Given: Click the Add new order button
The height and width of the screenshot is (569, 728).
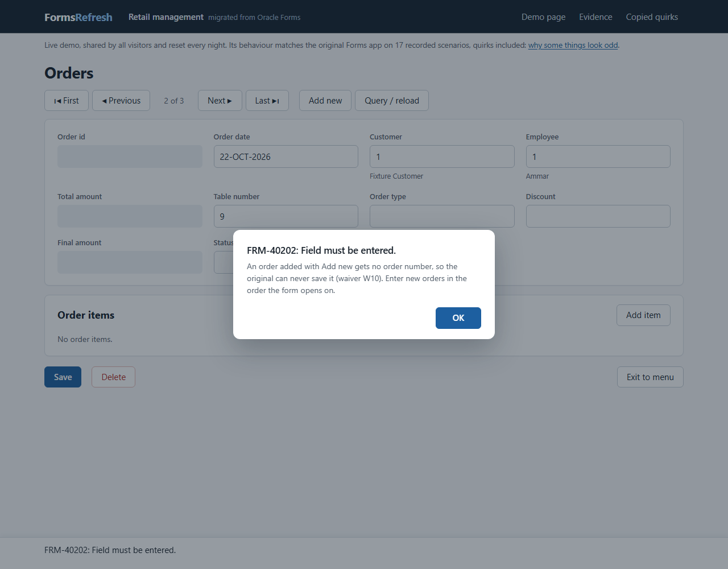Looking at the screenshot, I should click(x=325, y=101).
